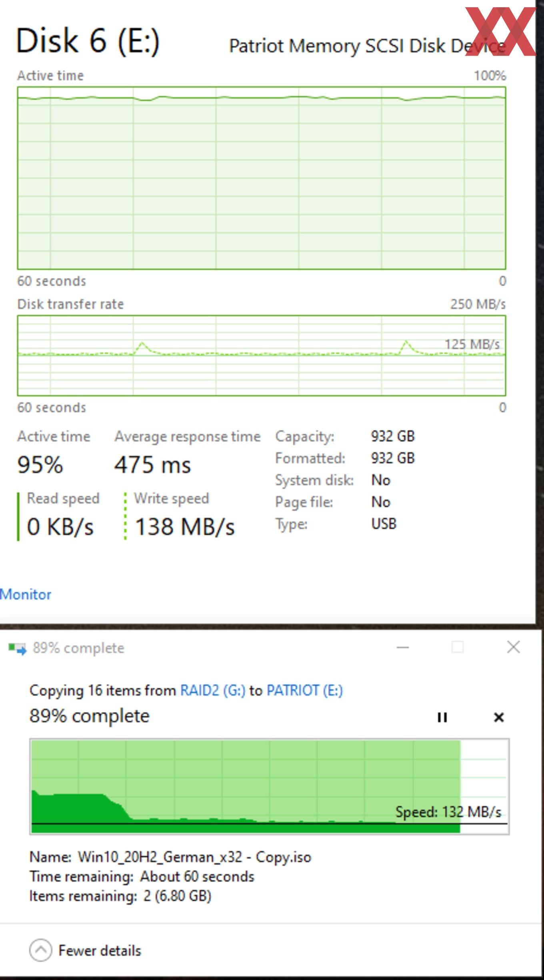Collapse details with the Fewer details chevron

[x=40, y=950]
